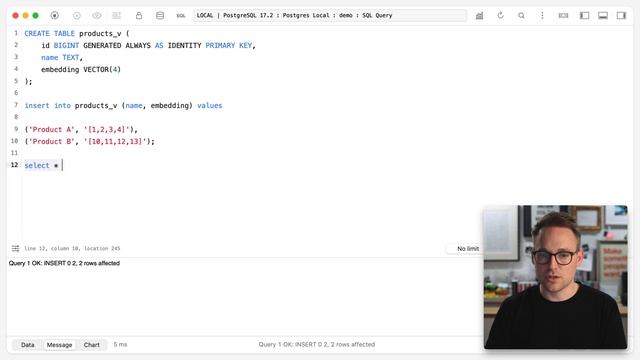This screenshot has width=640, height=360.
Task: Click the 'line 12, column 10' cursor status
Action: 72,248
